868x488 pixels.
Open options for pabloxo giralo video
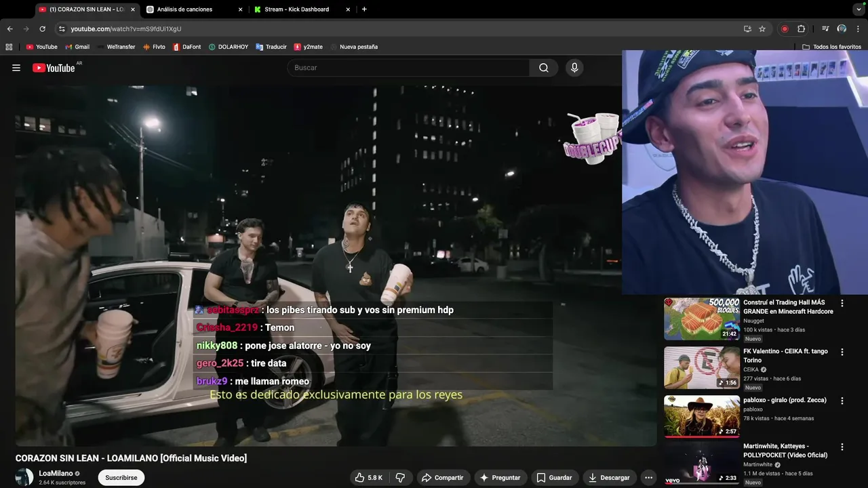point(842,401)
